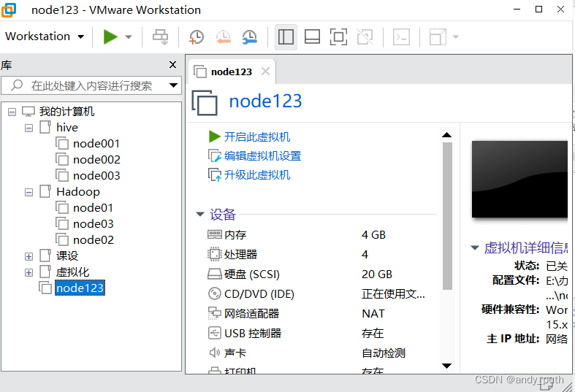Click the stretch guest display icon
575x392 pixels.
438,36
